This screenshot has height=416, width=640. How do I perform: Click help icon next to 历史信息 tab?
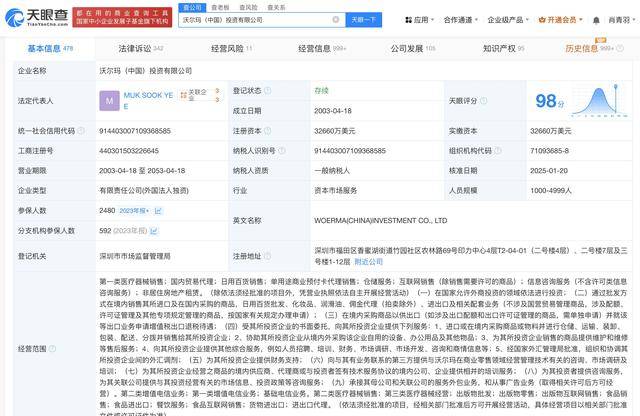620,48
